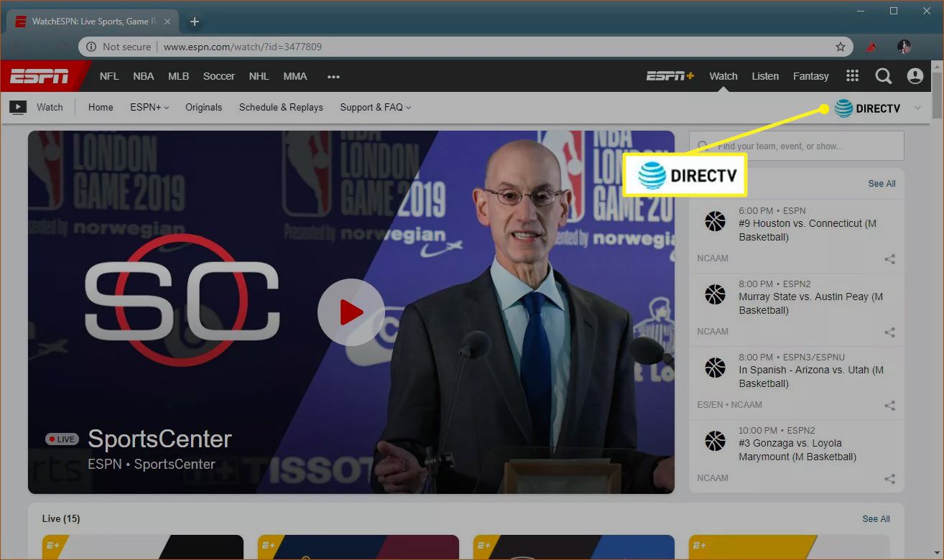
Task: Expand the ESPN+ dropdown in sub-navigation
Action: tap(149, 108)
